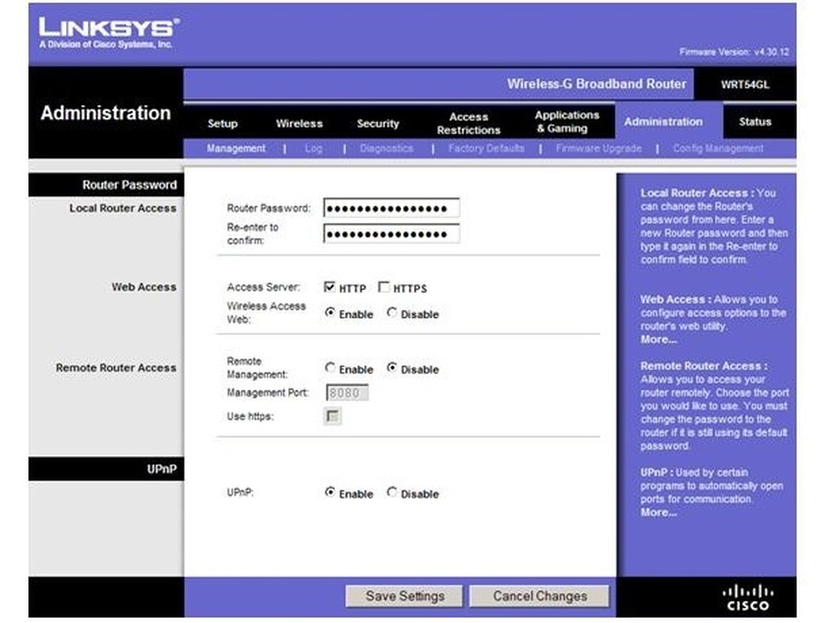The height and width of the screenshot is (623, 840).
Task: Click the Router Password section header
Action: [x=129, y=185]
